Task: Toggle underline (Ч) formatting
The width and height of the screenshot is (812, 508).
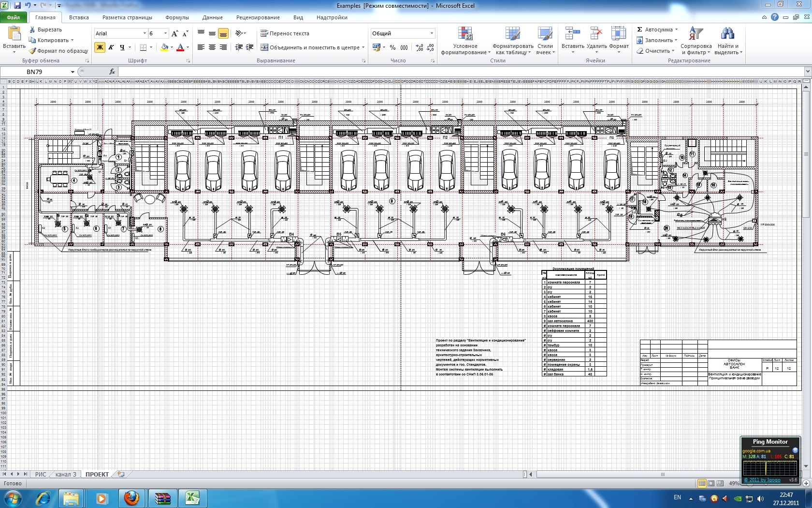Action: (122, 47)
